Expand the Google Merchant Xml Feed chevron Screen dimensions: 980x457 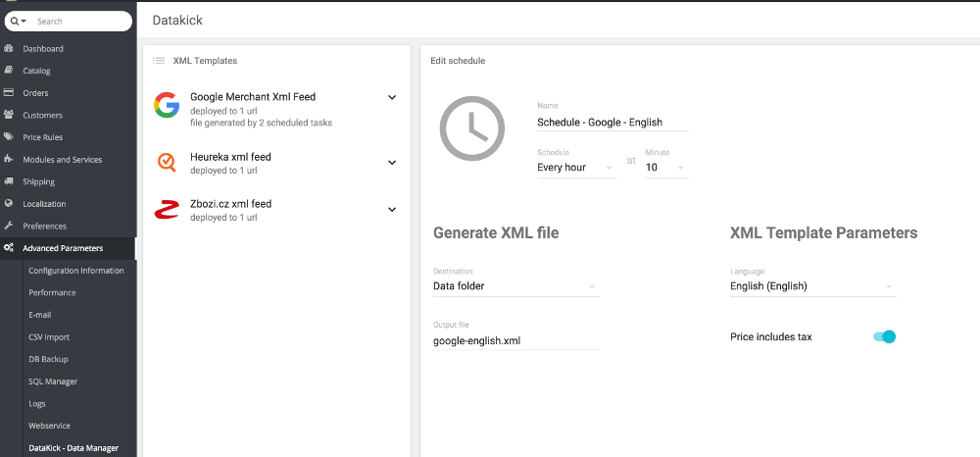(392, 97)
